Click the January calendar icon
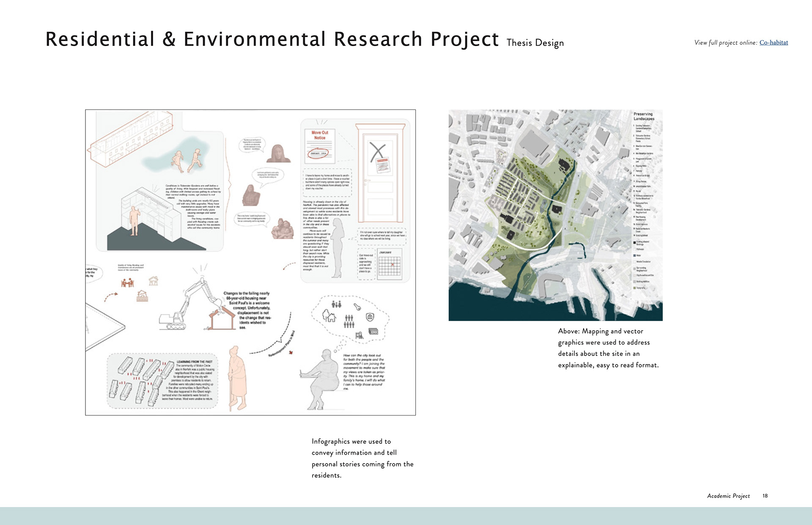Image resolution: width=812 pixels, height=525 pixels. tap(390, 264)
